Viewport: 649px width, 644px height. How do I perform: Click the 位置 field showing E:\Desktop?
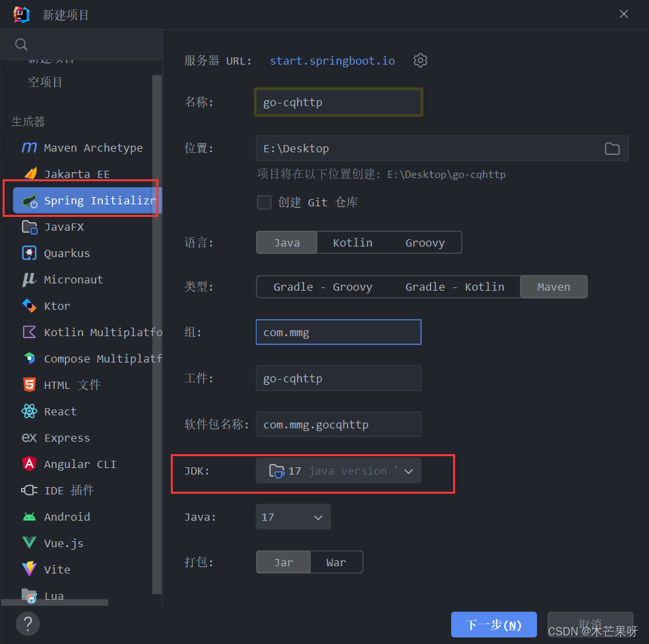[442, 148]
